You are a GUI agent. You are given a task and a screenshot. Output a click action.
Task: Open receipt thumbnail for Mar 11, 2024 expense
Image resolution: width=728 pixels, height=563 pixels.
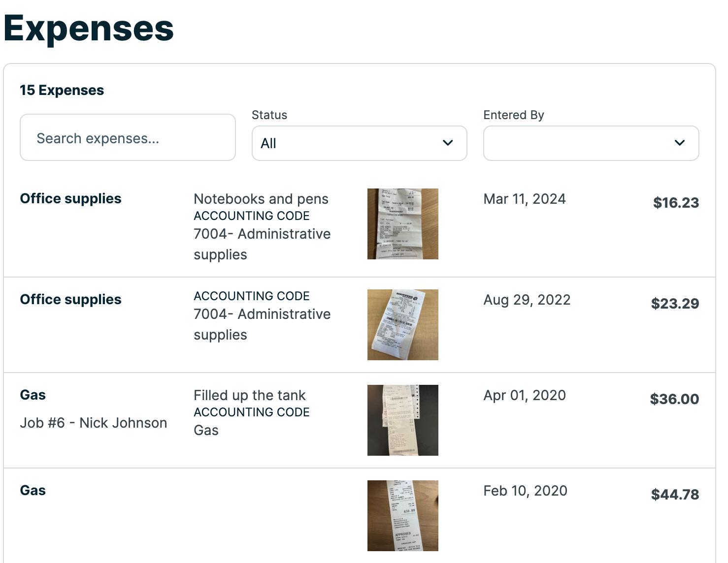pos(402,224)
